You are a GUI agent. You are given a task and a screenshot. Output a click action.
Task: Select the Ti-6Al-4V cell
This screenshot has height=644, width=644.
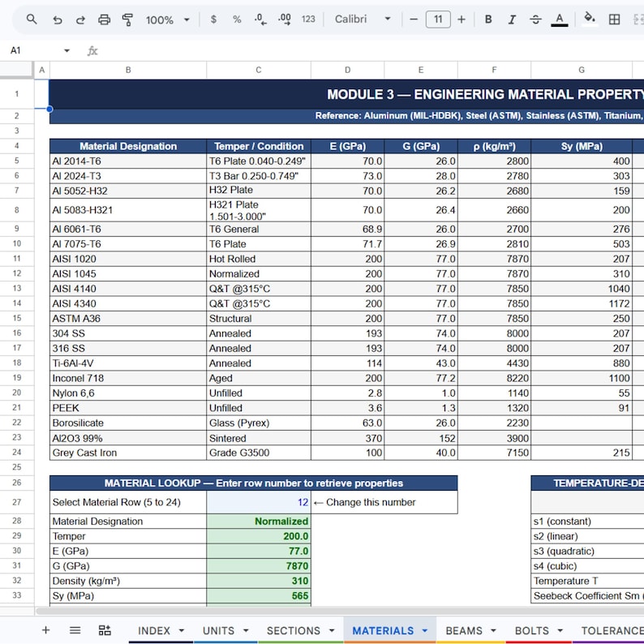click(128, 363)
